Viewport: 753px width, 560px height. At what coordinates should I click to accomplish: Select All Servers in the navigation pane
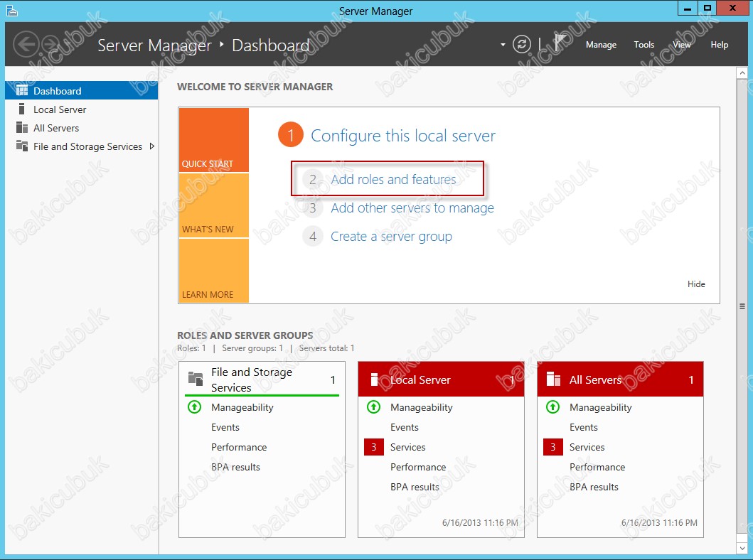(82, 128)
